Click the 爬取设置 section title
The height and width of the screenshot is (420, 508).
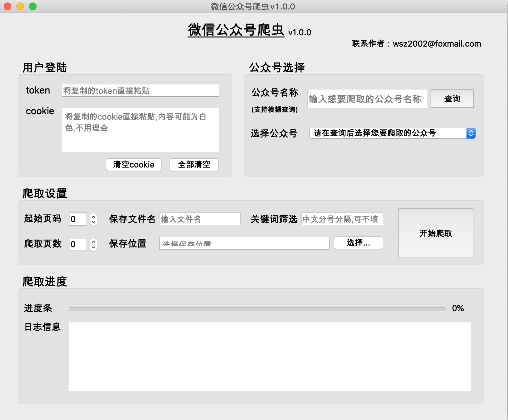[45, 193]
